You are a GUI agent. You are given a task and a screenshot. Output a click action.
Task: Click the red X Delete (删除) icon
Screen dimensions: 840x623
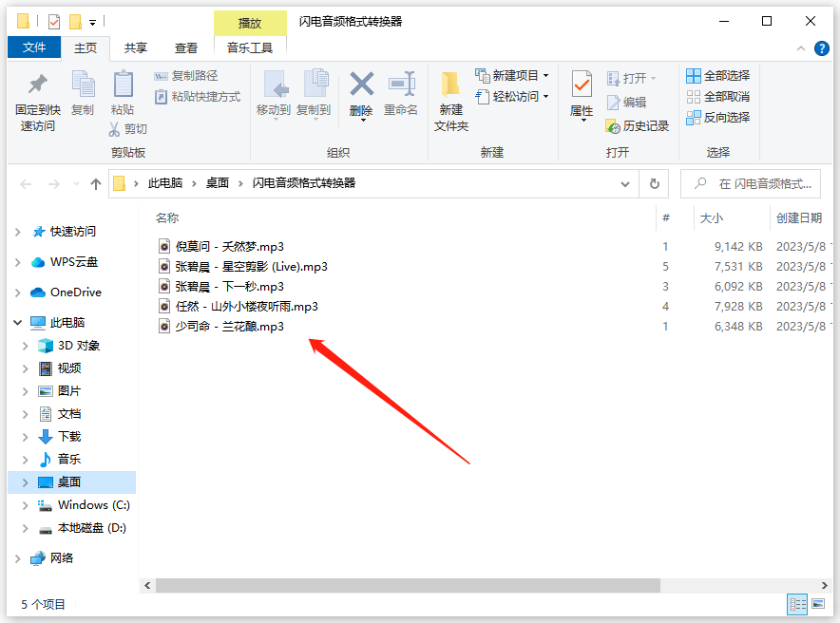pos(362,84)
